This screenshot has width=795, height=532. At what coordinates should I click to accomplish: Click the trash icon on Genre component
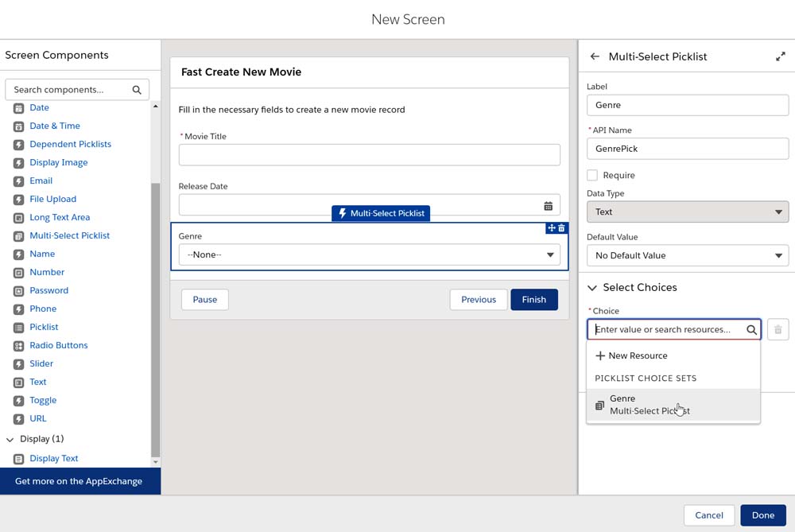pyautogui.click(x=561, y=228)
